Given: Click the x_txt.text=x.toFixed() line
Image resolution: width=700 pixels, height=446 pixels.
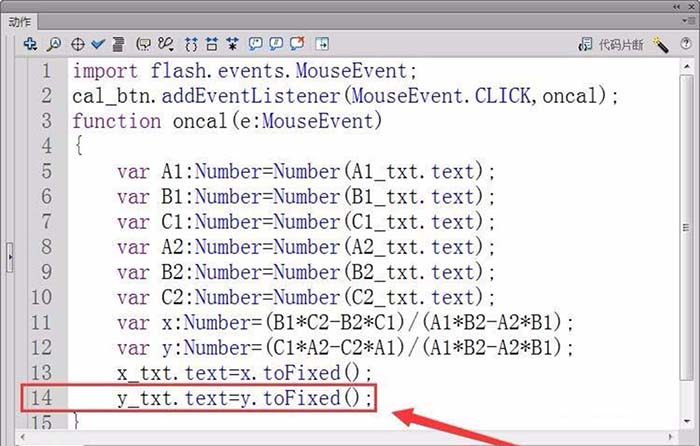Looking at the screenshot, I should 244,373.
